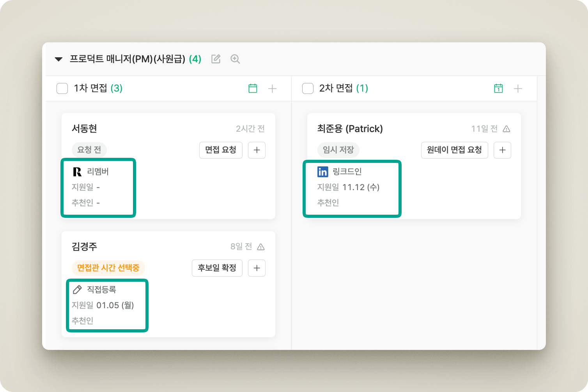Open the calendar icon in 1차 면접 column
588x392 pixels.
pyautogui.click(x=253, y=88)
